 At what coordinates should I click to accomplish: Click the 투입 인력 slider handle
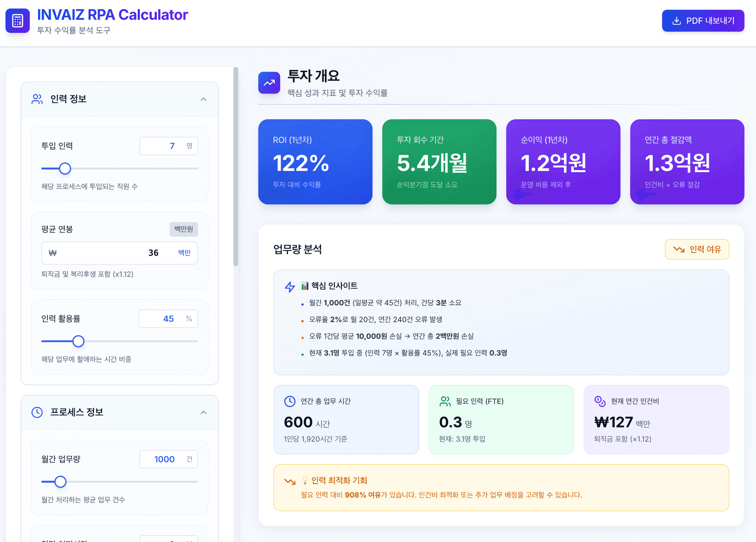pyautogui.click(x=65, y=168)
